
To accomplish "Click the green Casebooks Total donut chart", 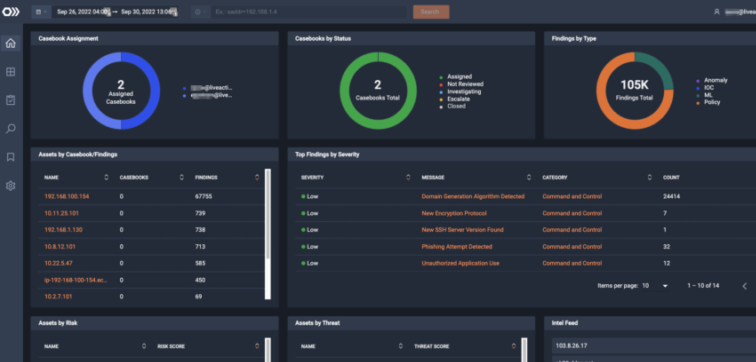I will 378,91.
